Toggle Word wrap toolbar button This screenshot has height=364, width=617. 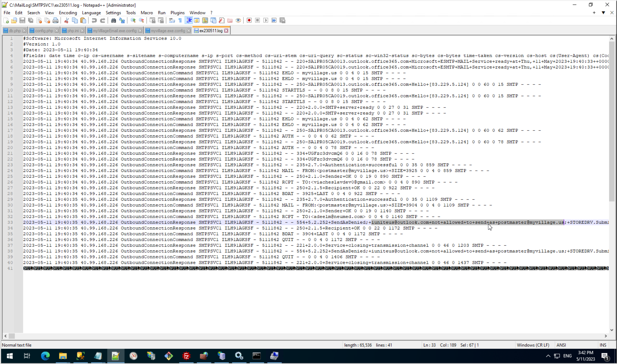click(x=172, y=20)
